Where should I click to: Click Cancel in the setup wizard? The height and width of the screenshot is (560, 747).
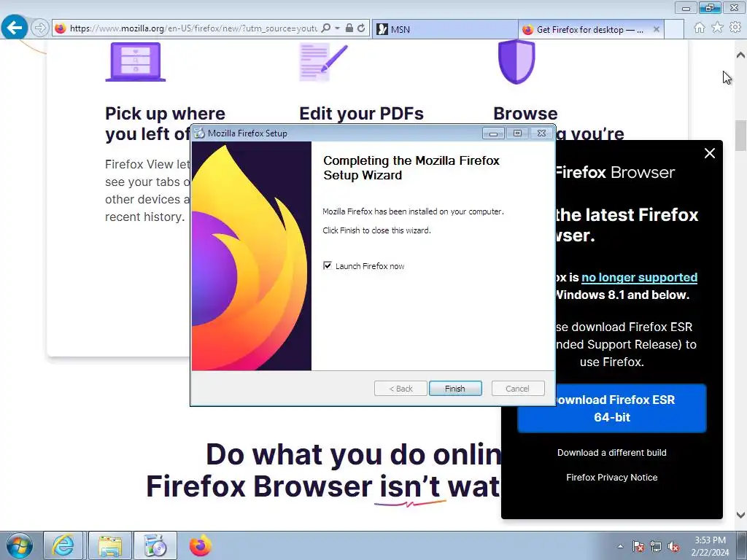pyautogui.click(x=517, y=389)
